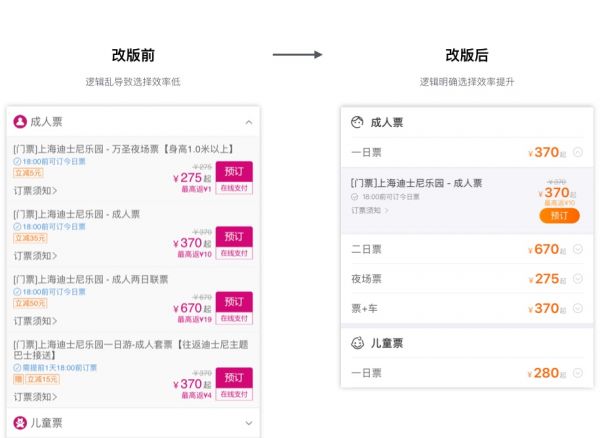Click the 改版后 heading

[x=467, y=55]
